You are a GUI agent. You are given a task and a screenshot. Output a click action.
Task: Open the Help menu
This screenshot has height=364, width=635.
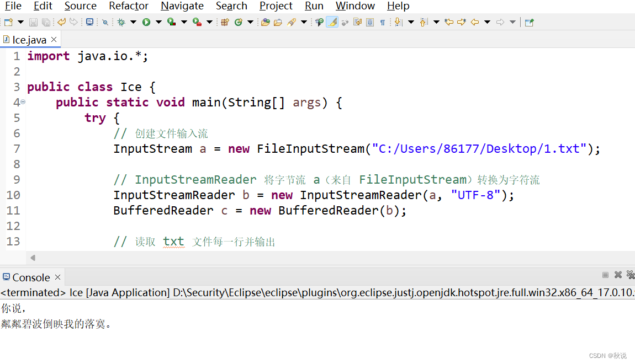398,6
